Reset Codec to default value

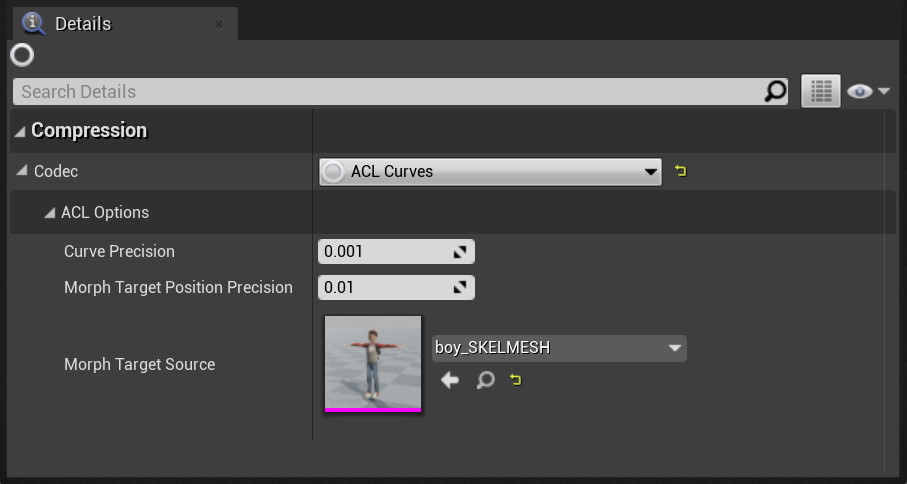pyautogui.click(x=680, y=171)
